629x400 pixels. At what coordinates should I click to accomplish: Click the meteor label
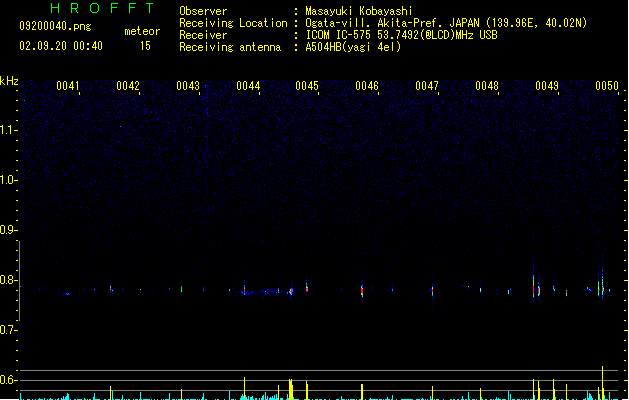142,31
